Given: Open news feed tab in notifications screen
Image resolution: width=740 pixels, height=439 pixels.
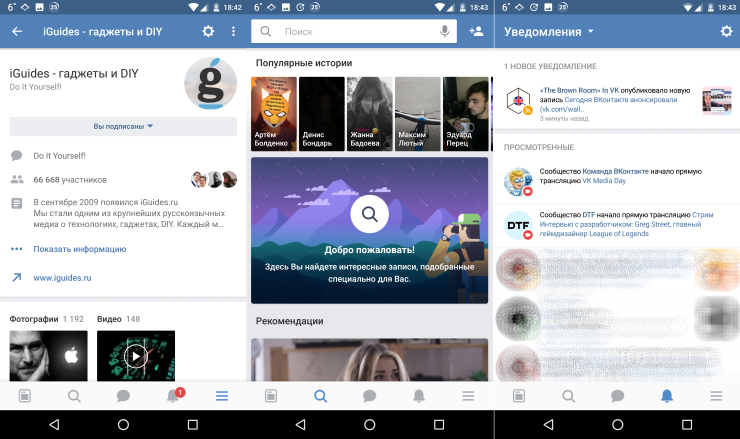Looking at the screenshot, I should [x=519, y=396].
